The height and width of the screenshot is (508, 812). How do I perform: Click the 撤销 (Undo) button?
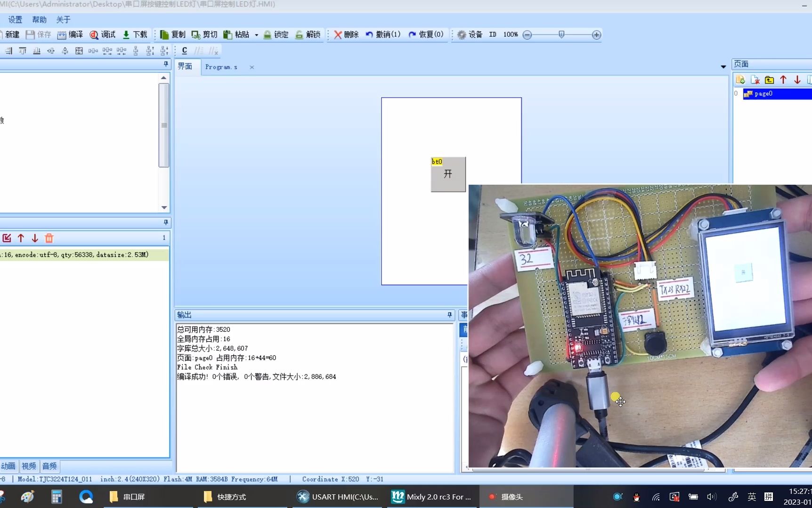click(384, 34)
